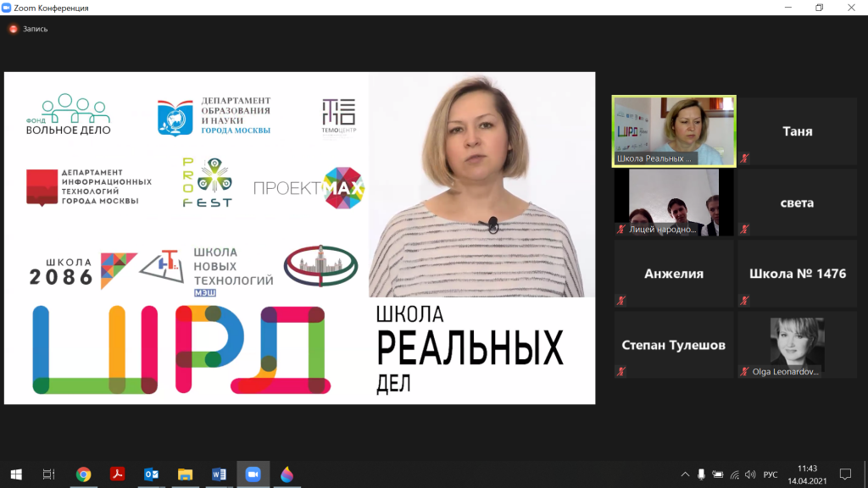Expand hidden system tray icons chevron
Viewport: 868px width, 488px height.
point(685,474)
